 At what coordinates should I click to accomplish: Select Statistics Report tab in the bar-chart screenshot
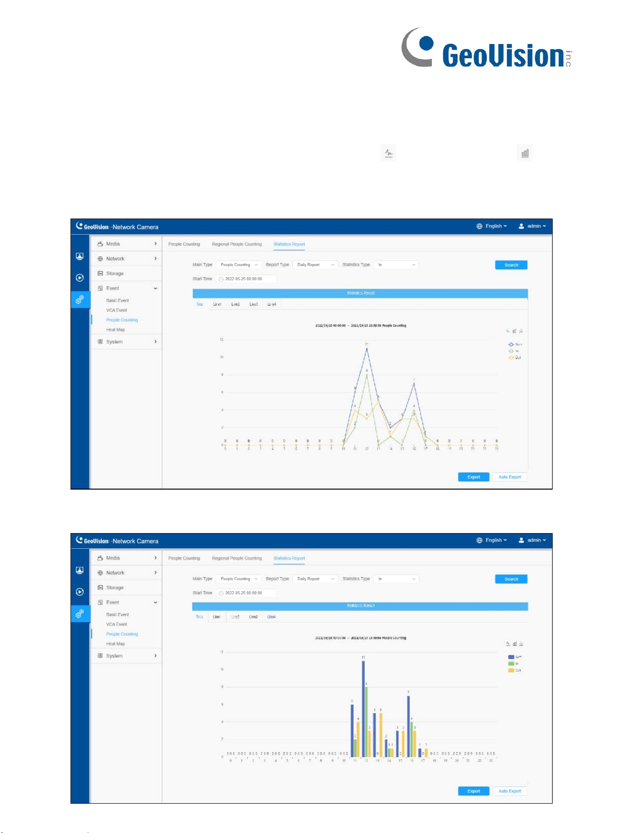tap(289, 558)
